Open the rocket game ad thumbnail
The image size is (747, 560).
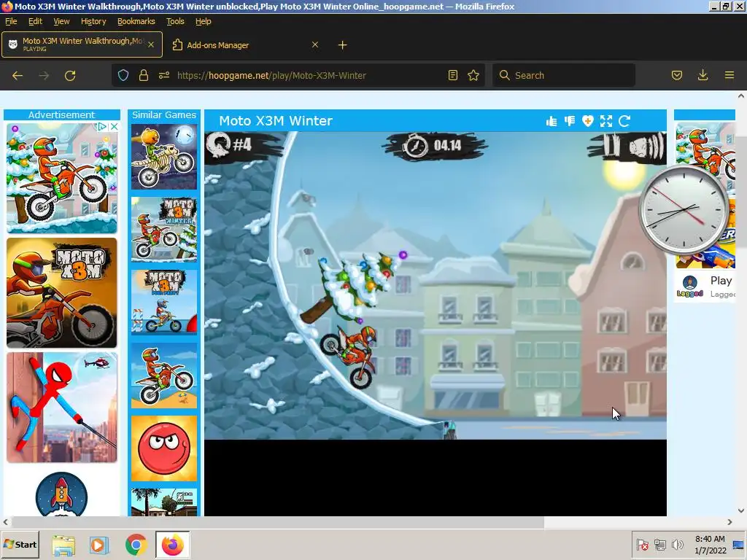tap(61, 494)
